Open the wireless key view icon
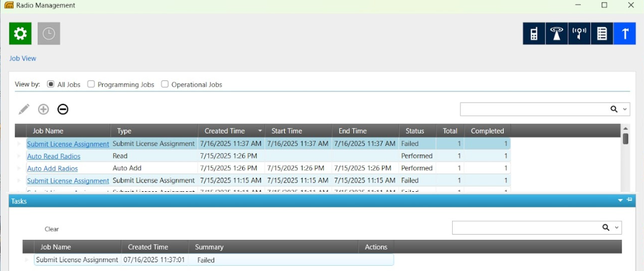Screen dimensions: 644x271 pos(579,33)
